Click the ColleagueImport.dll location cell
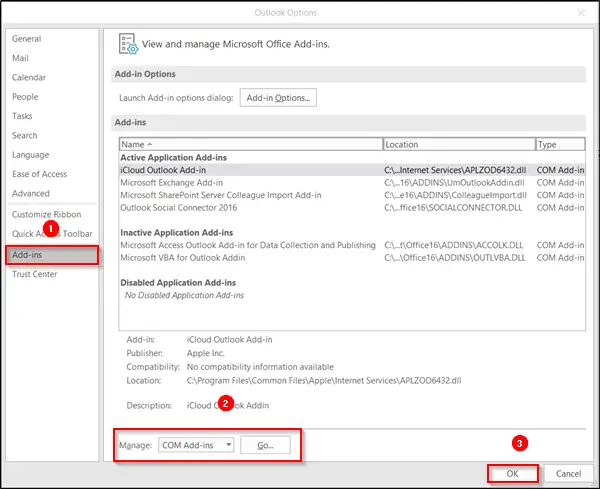This screenshot has width=600, height=489. click(455, 195)
